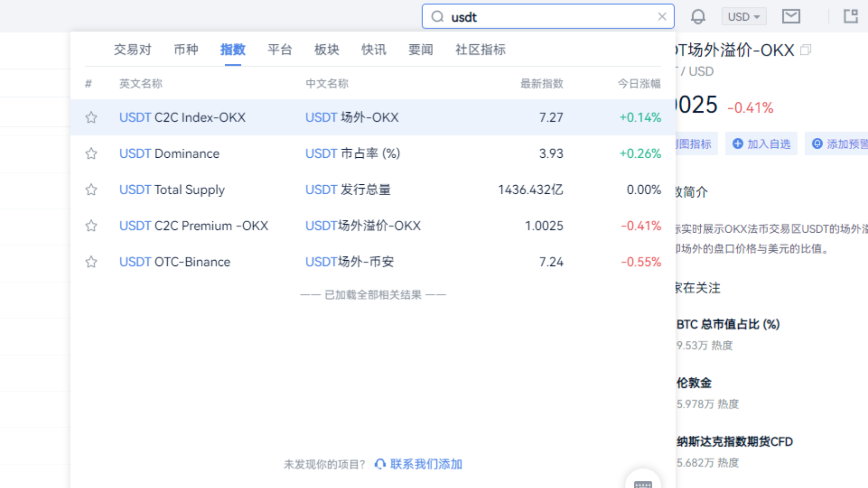This screenshot has height=488, width=868.
Task: Favorite USDT OTC-Binance with star
Action: click(x=91, y=262)
